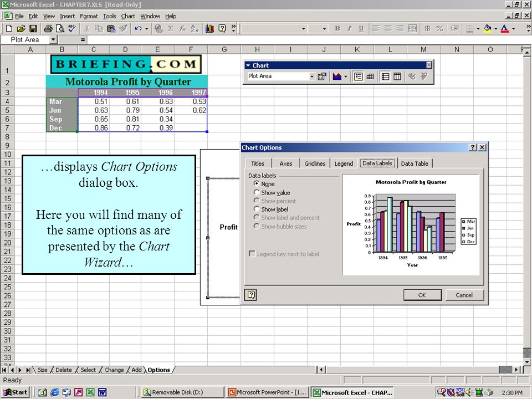The width and height of the screenshot is (532, 399).
Task: Apply the yellow Fill Color bucket
Action: [488, 28]
